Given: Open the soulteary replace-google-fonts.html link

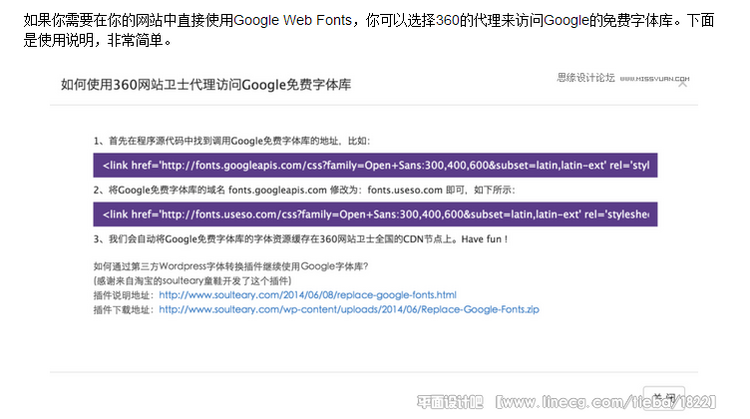Looking at the screenshot, I should 308,295.
